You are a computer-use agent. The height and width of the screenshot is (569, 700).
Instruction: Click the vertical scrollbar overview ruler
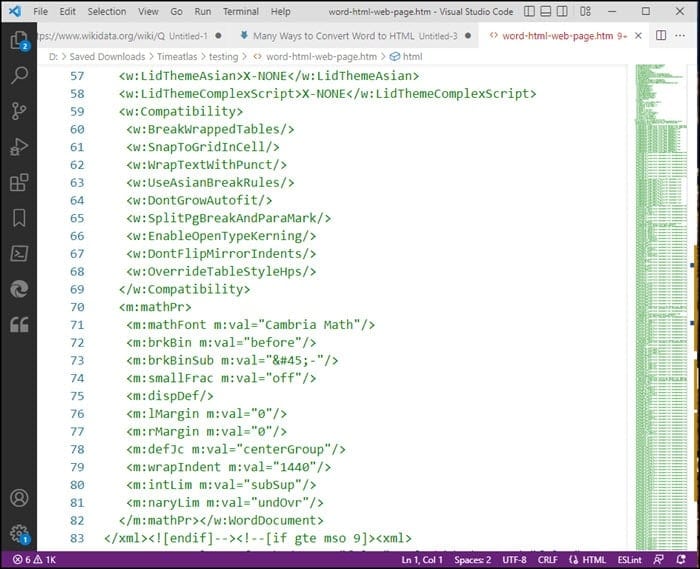pos(693,307)
